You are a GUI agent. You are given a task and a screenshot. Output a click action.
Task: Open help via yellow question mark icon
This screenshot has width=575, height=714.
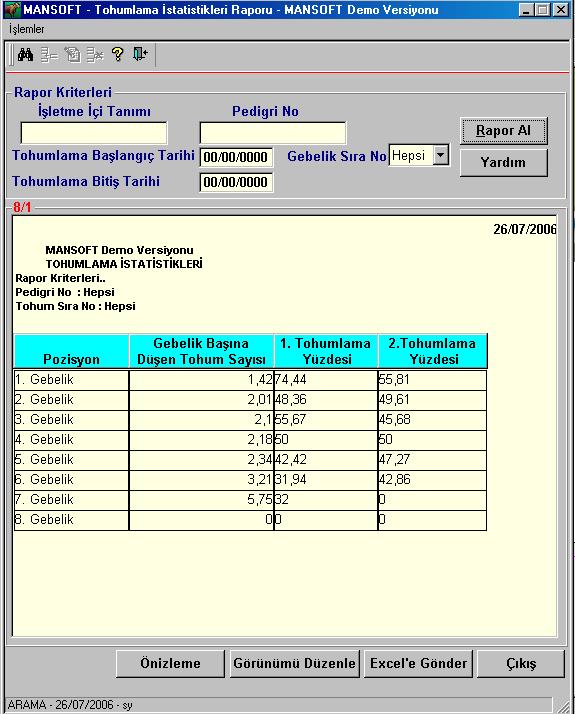point(117,55)
